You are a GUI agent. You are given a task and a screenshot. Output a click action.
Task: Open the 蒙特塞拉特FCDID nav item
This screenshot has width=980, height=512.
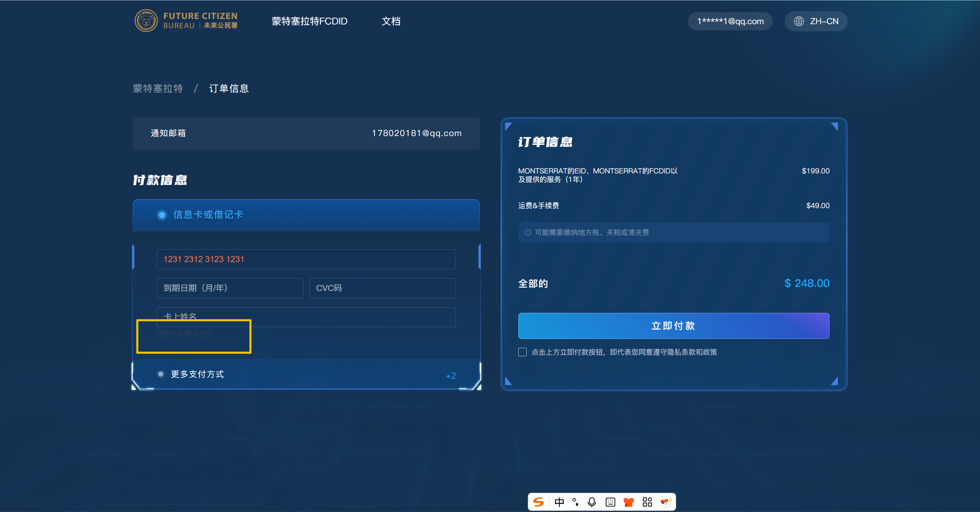(x=309, y=21)
